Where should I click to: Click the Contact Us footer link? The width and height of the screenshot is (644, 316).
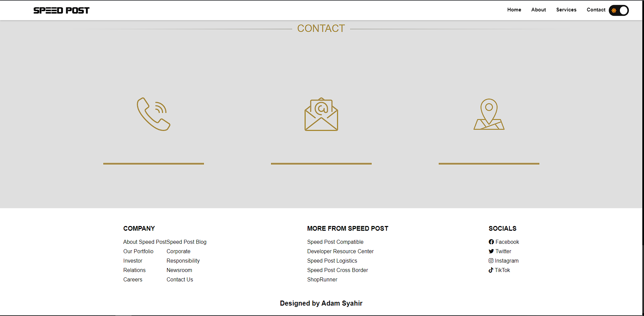[x=180, y=279]
